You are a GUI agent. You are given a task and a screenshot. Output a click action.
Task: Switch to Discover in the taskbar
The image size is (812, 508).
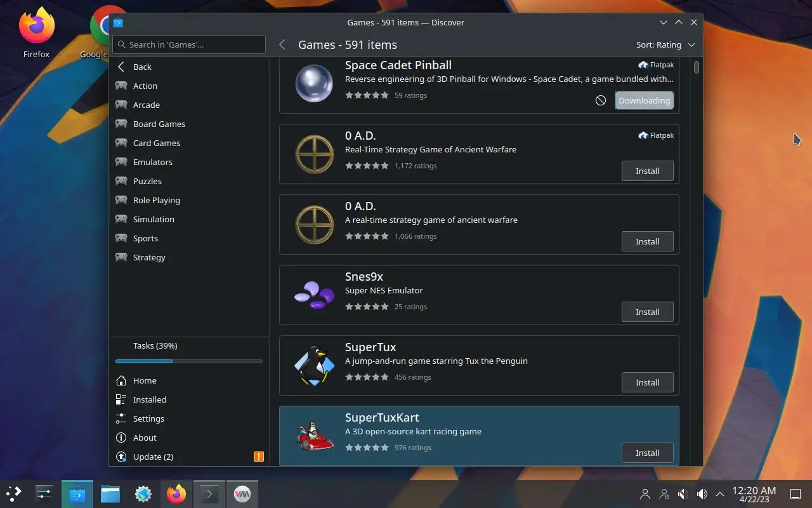[x=77, y=493]
